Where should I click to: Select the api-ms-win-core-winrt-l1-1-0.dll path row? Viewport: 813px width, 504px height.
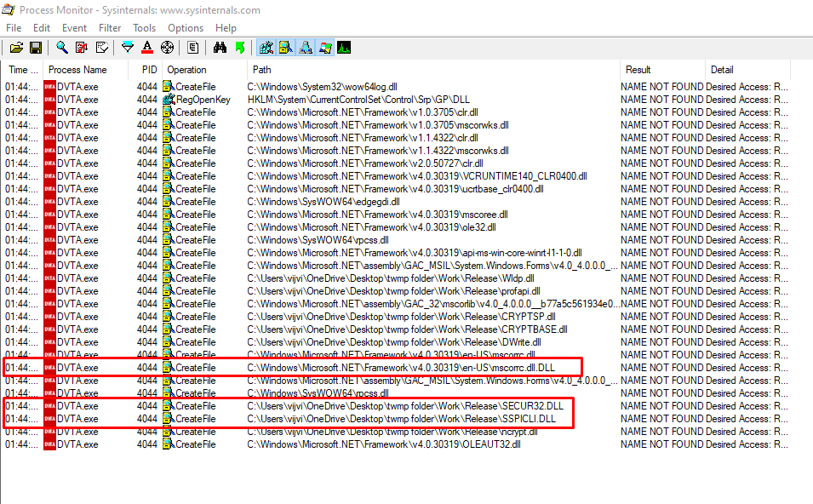tap(415, 253)
